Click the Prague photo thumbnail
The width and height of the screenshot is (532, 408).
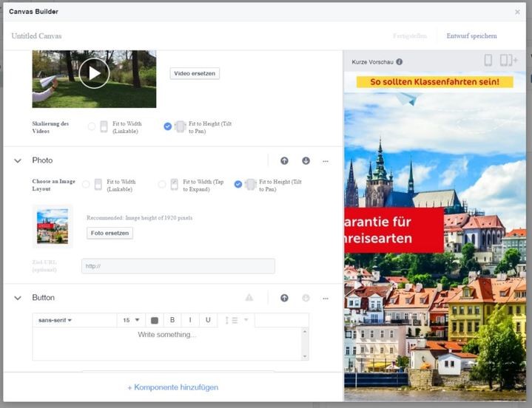[53, 226]
